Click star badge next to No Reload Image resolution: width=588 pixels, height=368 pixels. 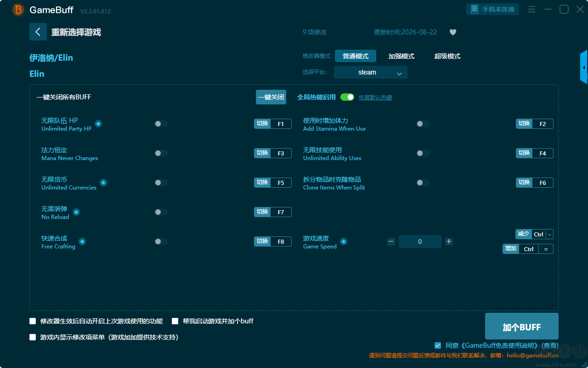(x=76, y=212)
